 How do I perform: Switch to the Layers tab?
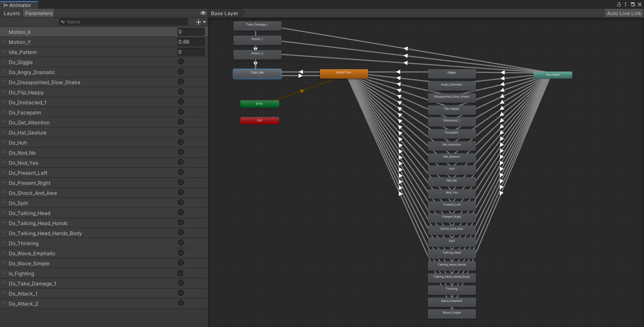pos(11,13)
